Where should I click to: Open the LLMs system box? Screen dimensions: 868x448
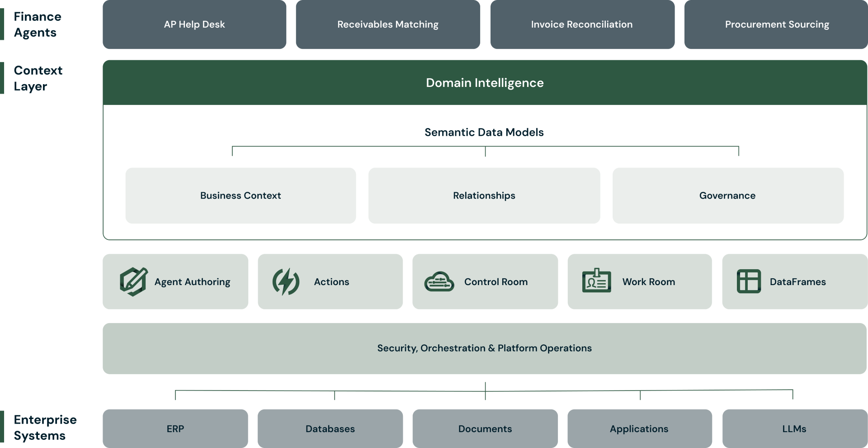[x=794, y=429]
